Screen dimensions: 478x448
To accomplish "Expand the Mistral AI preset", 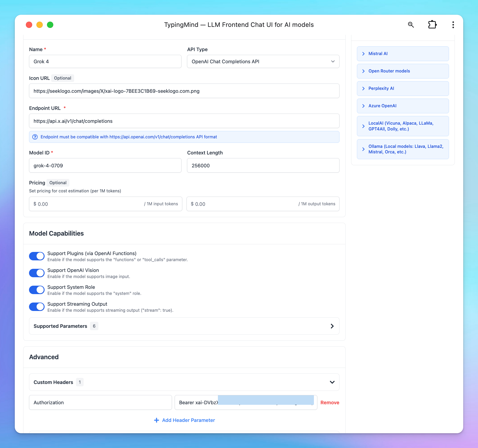I will (x=403, y=54).
